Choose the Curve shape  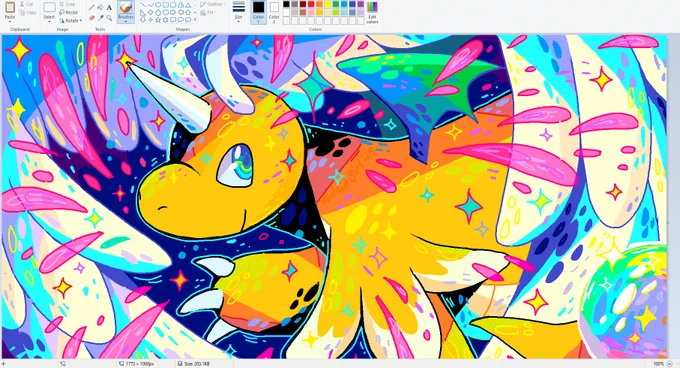(150, 5)
